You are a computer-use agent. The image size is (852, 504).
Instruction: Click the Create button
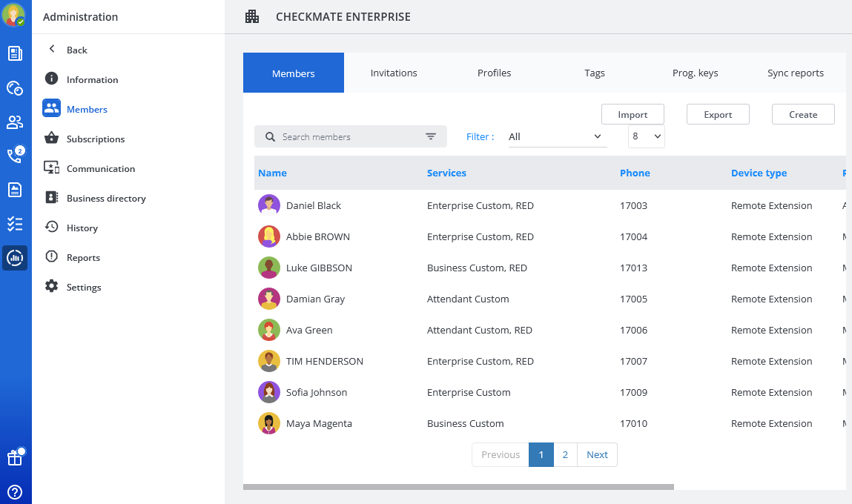803,114
